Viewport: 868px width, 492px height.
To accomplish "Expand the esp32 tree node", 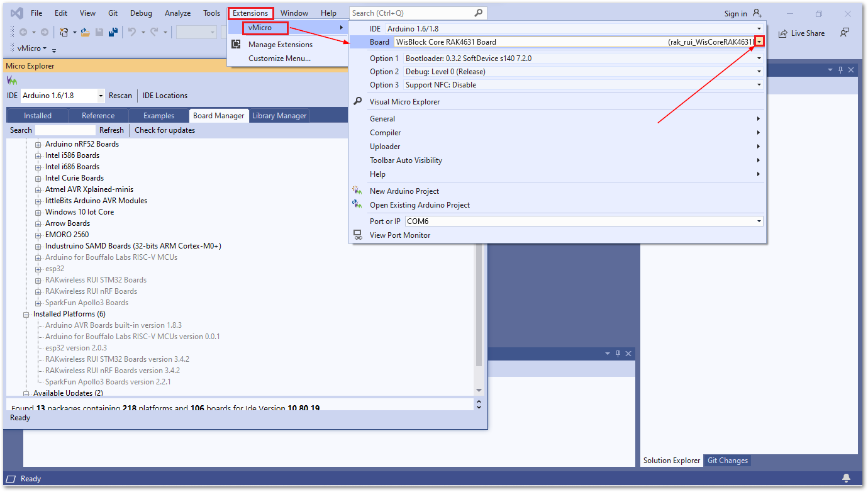I will [x=38, y=269].
